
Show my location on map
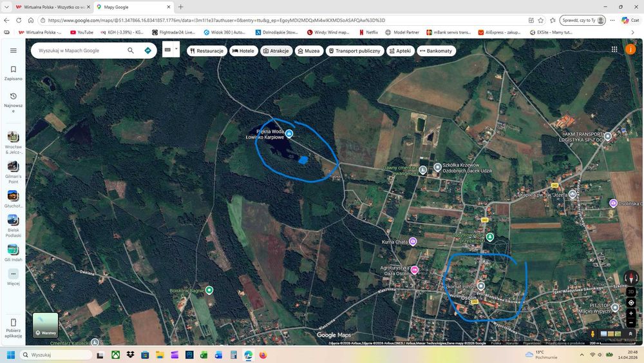631,303
